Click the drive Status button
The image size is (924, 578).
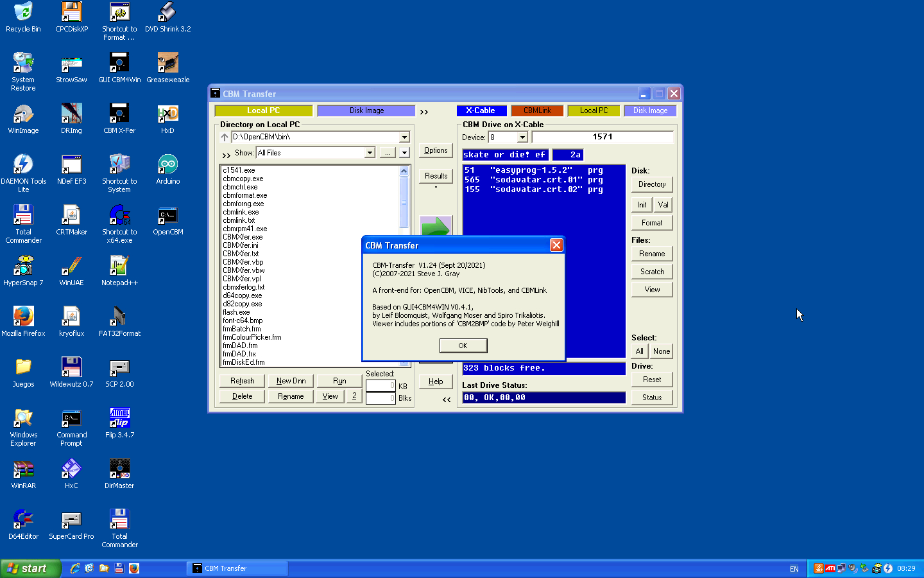(x=652, y=398)
